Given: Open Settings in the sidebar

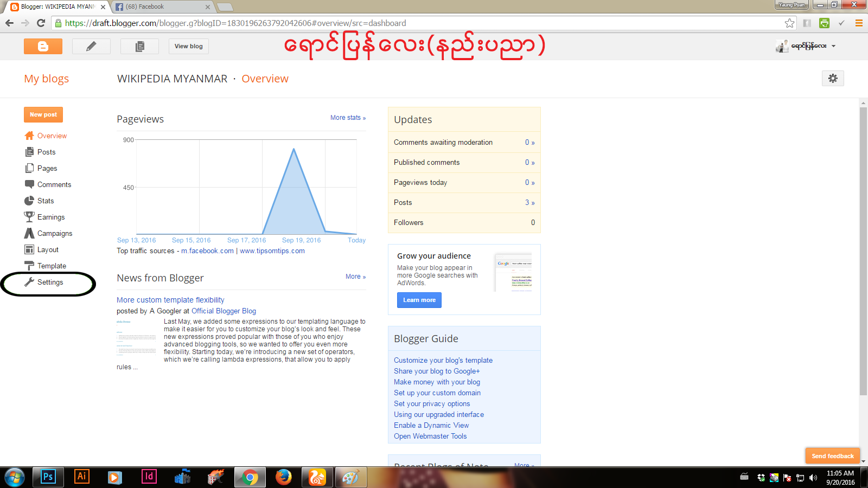Looking at the screenshot, I should coord(50,282).
